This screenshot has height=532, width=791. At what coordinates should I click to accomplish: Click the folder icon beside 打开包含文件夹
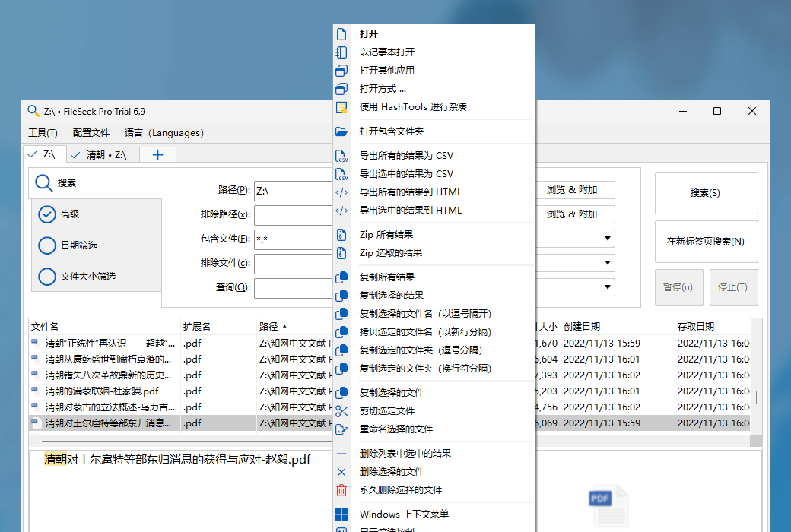coord(341,131)
